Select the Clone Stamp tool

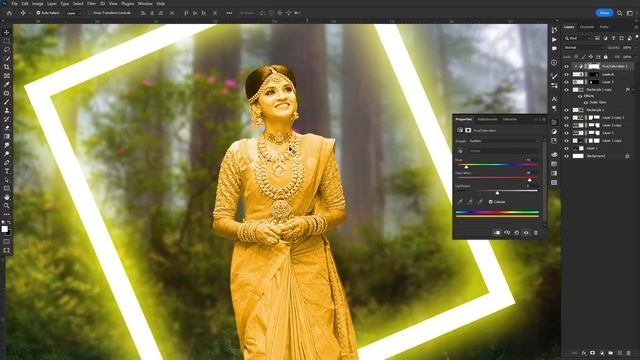(x=7, y=111)
